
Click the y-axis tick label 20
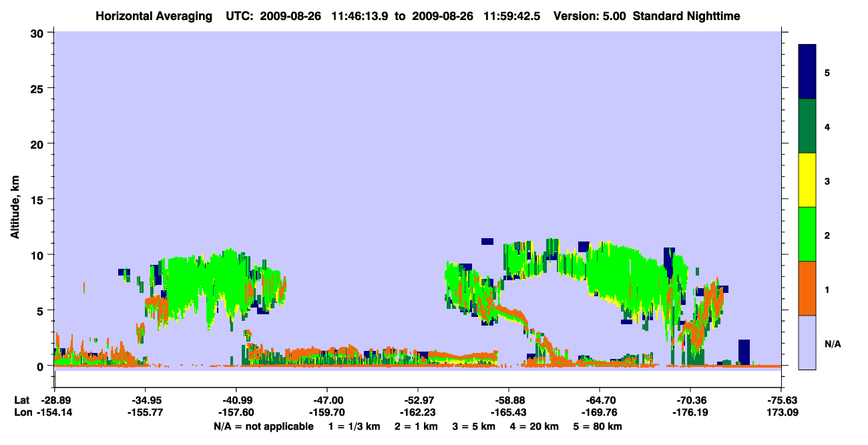point(39,143)
